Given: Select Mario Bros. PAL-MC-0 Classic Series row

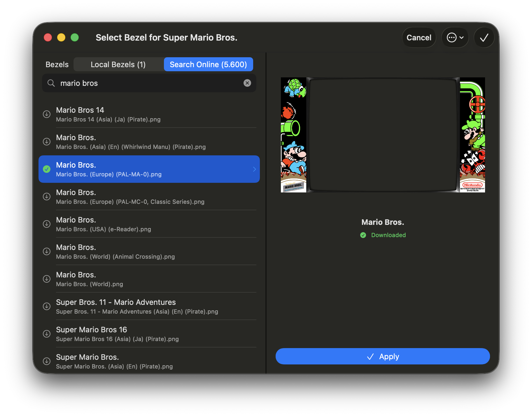Looking at the screenshot, I should (149, 197).
